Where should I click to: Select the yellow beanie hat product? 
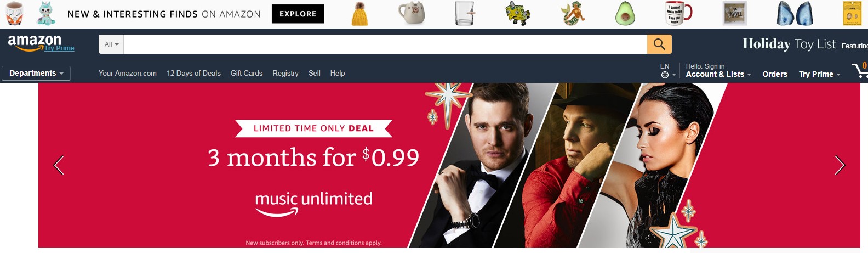359,14
